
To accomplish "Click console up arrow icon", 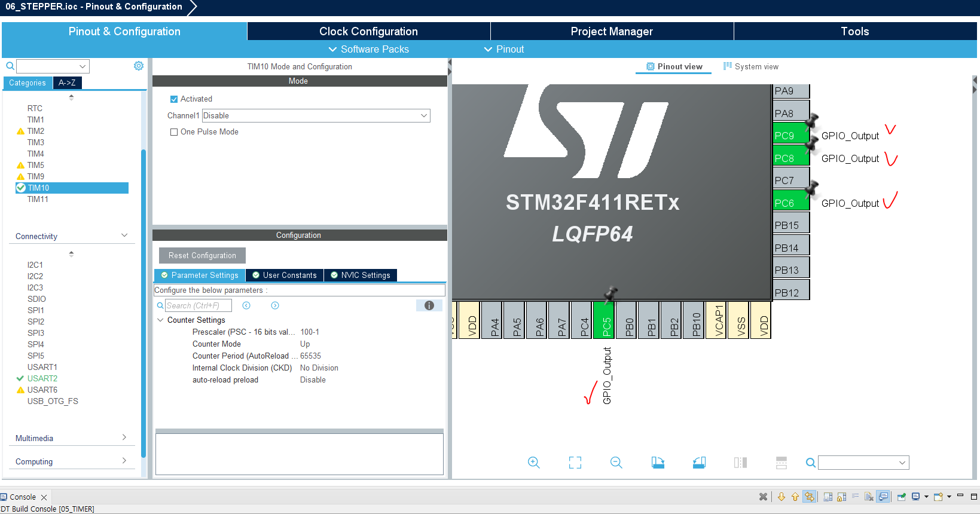I will [x=795, y=497].
